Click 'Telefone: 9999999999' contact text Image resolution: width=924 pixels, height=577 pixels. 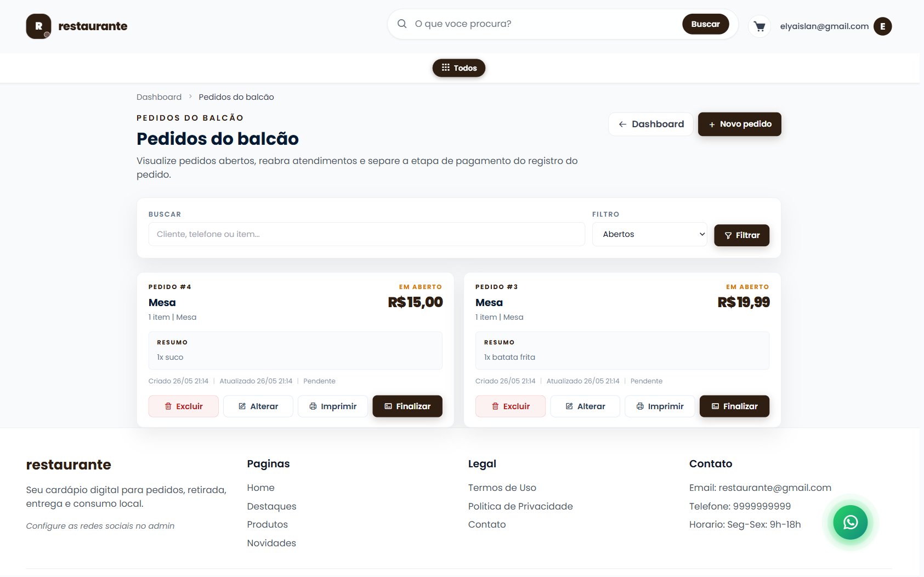(740, 506)
